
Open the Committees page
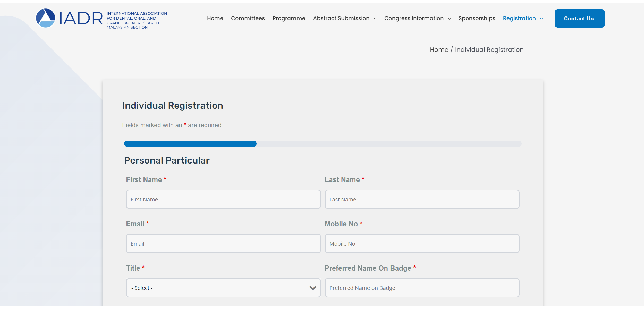(x=248, y=18)
